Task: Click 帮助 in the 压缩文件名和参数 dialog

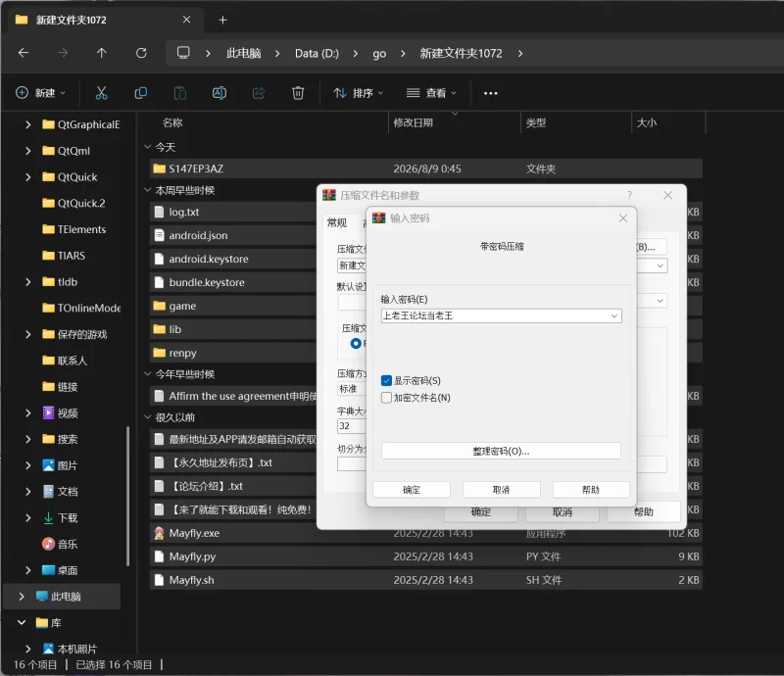Action: [x=644, y=512]
